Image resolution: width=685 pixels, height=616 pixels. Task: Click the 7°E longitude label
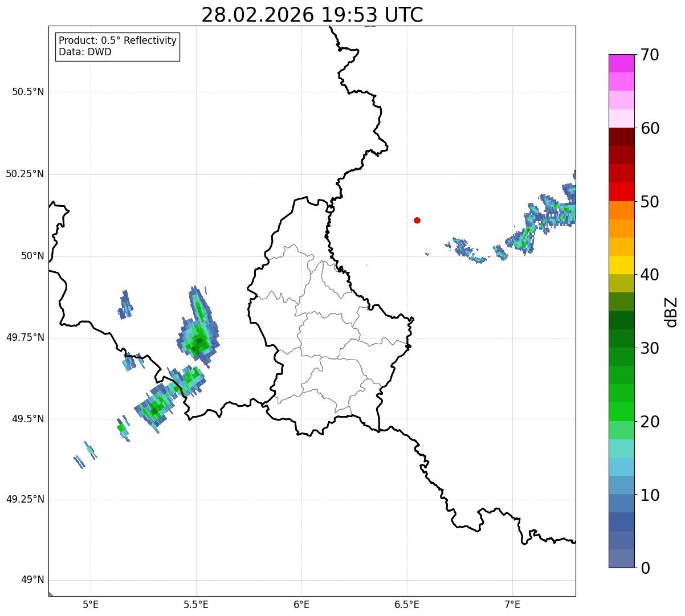click(512, 604)
